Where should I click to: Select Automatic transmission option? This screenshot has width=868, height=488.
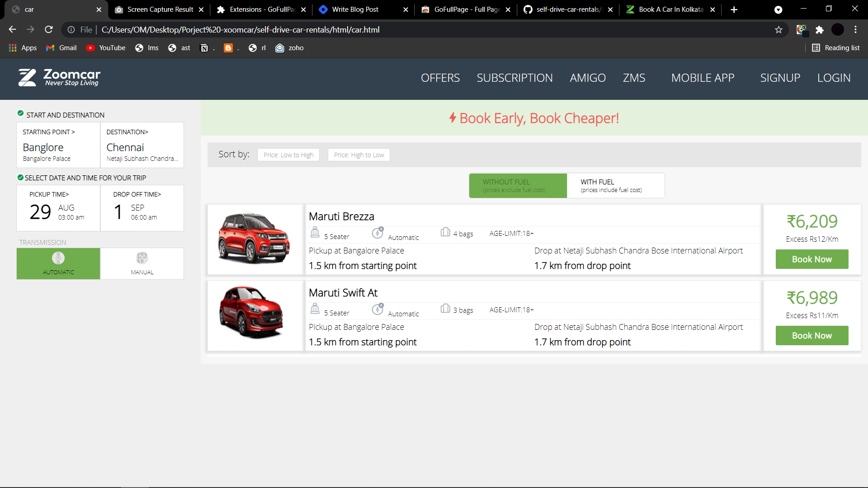58,263
